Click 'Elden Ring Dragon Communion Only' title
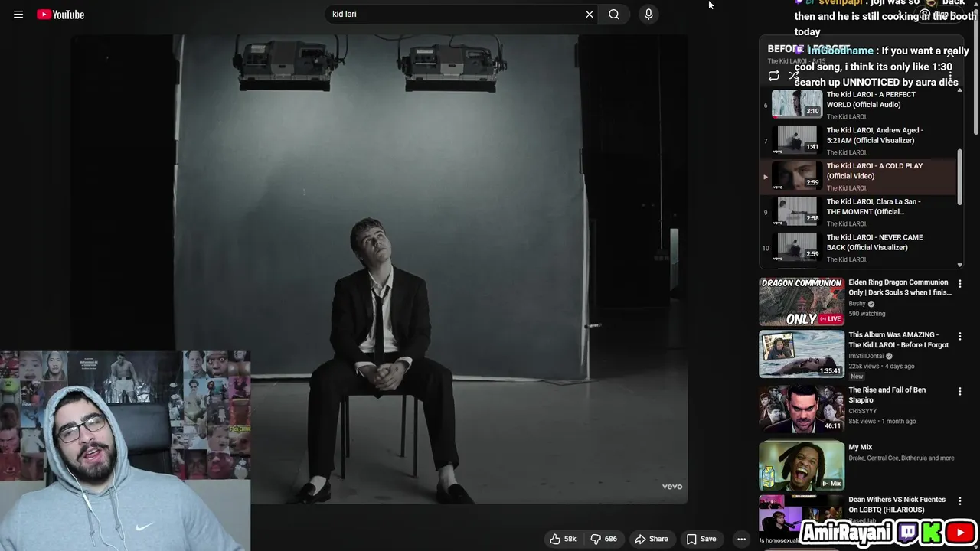This screenshot has width=980, height=551. [x=900, y=287]
